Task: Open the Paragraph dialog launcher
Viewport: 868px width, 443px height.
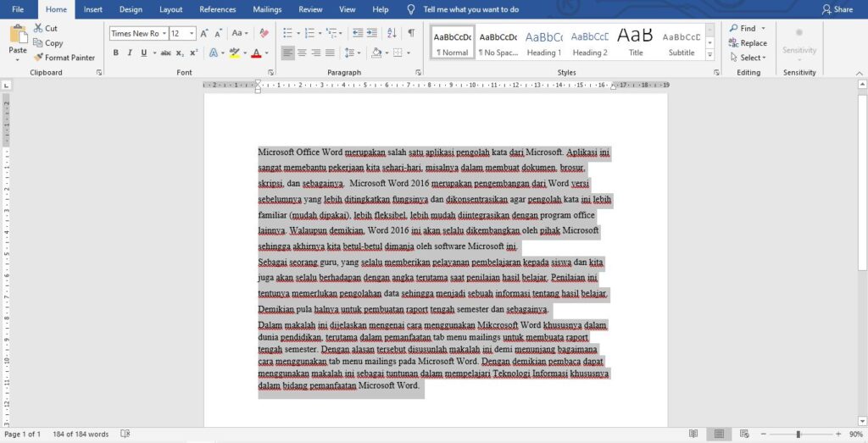Action: [x=419, y=73]
